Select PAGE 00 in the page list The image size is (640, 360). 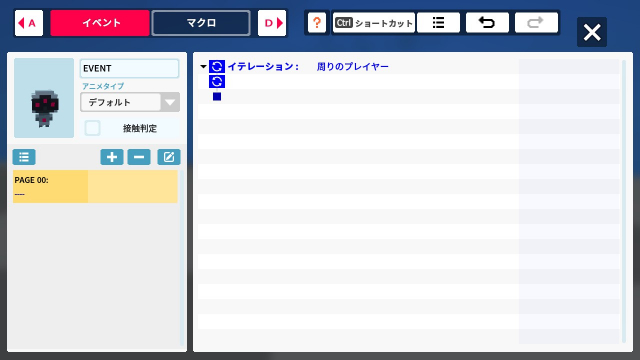(96, 187)
